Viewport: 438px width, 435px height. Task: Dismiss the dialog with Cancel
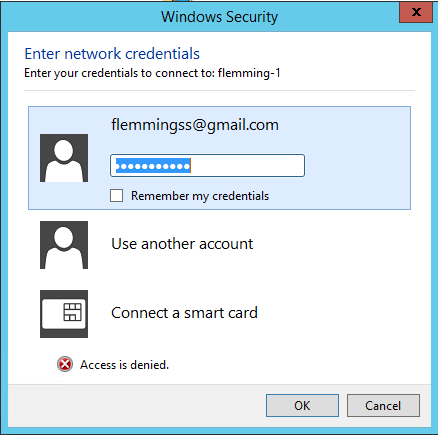(x=383, y=406)
